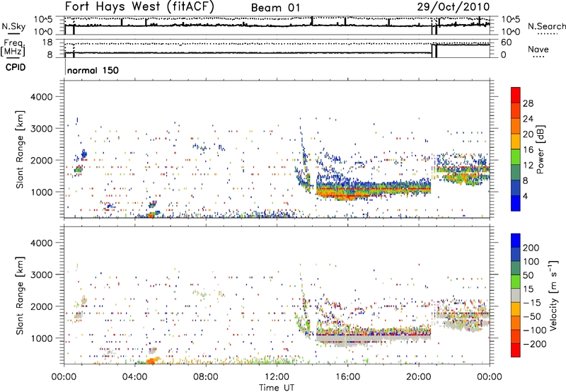Click the "Power [dB]" colorbar title
Viewport: 566px width, 392px height.
pyautogui.click(x=540, y=149)
